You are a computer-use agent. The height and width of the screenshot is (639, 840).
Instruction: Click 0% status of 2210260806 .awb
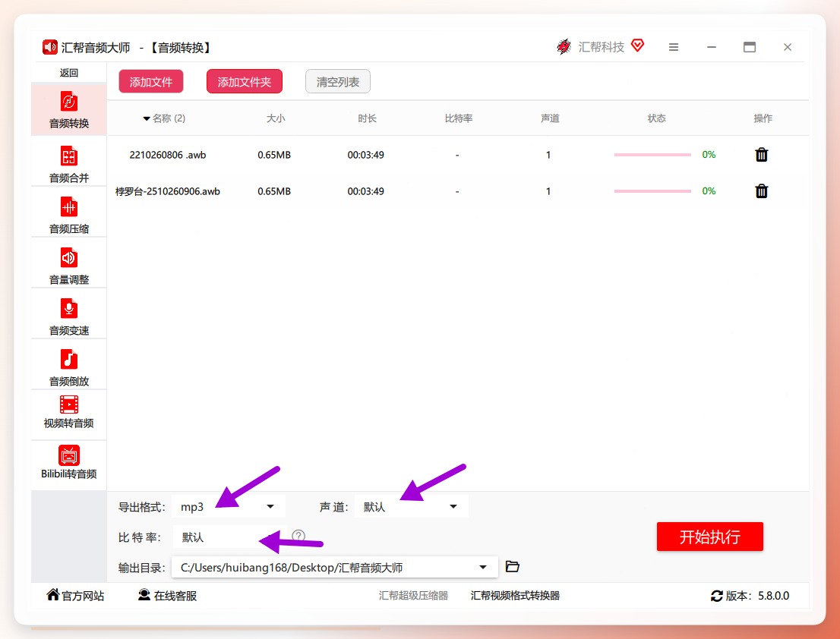(x=709, y=155)
